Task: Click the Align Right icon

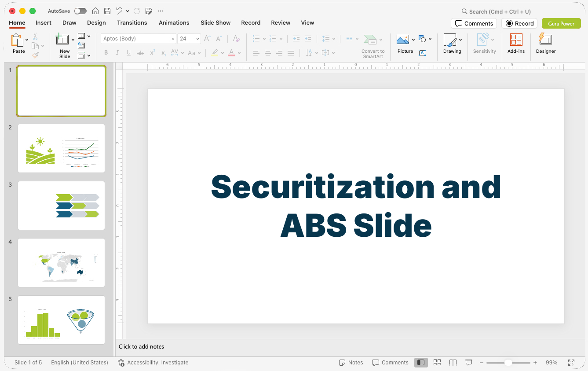Action: pos(279,53)
